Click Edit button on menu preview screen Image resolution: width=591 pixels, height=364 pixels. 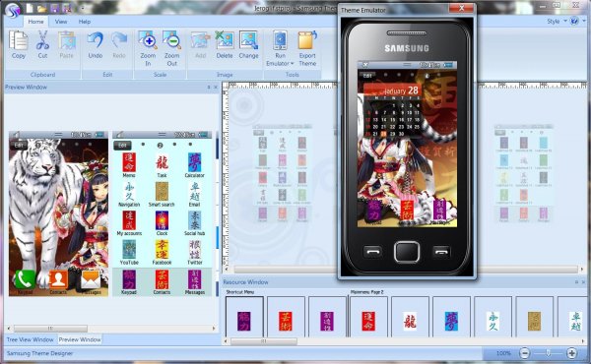click(122, 145)
